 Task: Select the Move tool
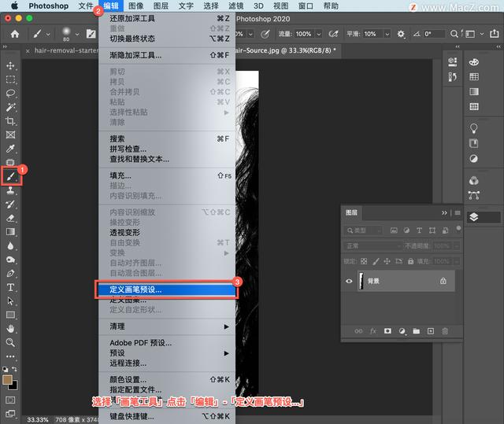[10, 65]
